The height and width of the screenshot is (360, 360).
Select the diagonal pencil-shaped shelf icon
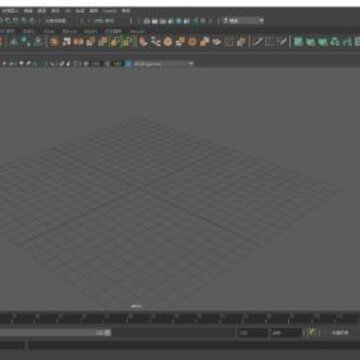[x=258, y=42]
